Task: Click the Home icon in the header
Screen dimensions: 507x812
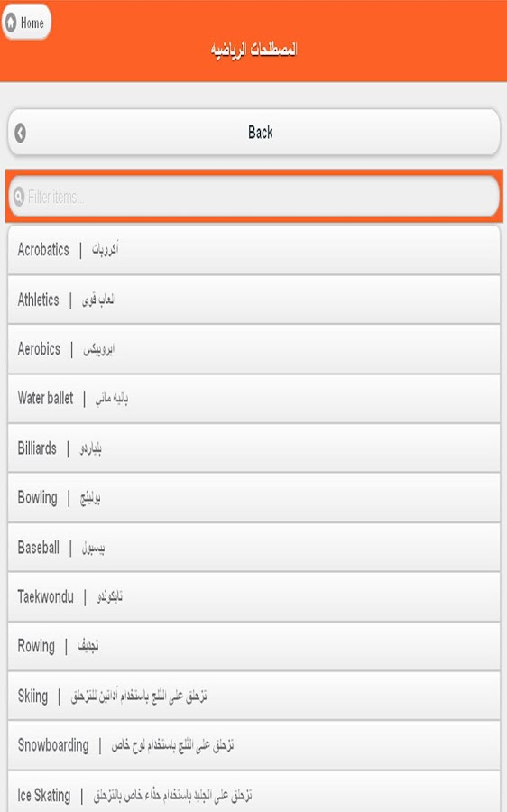Action: pos(10,23)
